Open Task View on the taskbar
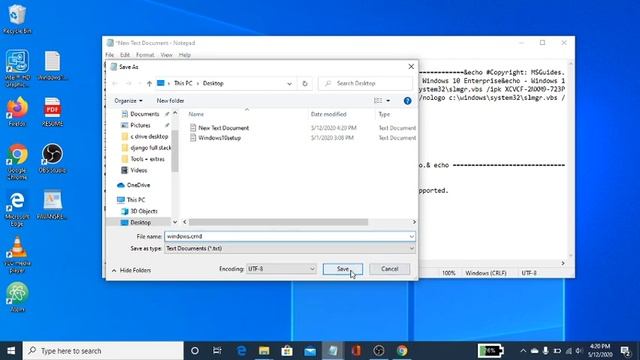The height and width of the screenshot is (360, 640). point(217,351)
